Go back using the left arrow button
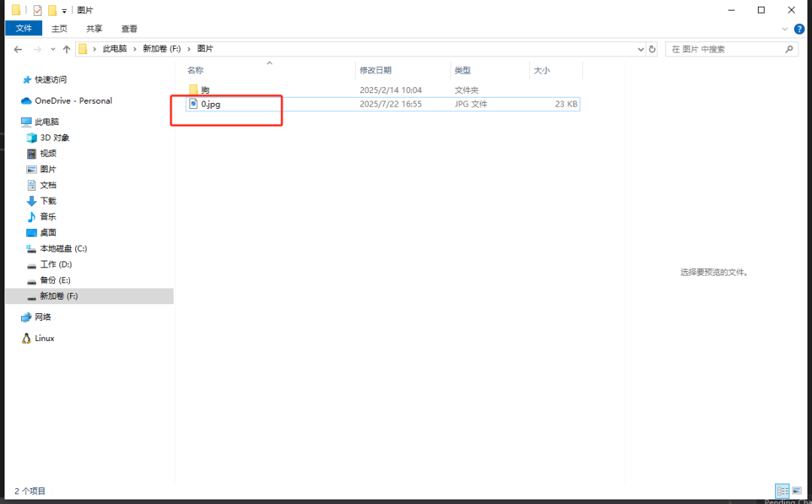The image size is (812, 504). click(18, 49)
